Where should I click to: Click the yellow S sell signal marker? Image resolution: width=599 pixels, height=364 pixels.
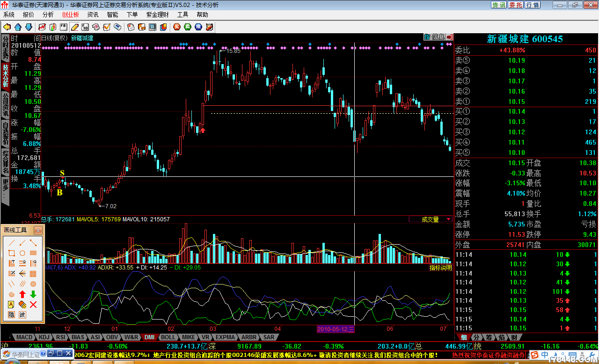point(62,173)
